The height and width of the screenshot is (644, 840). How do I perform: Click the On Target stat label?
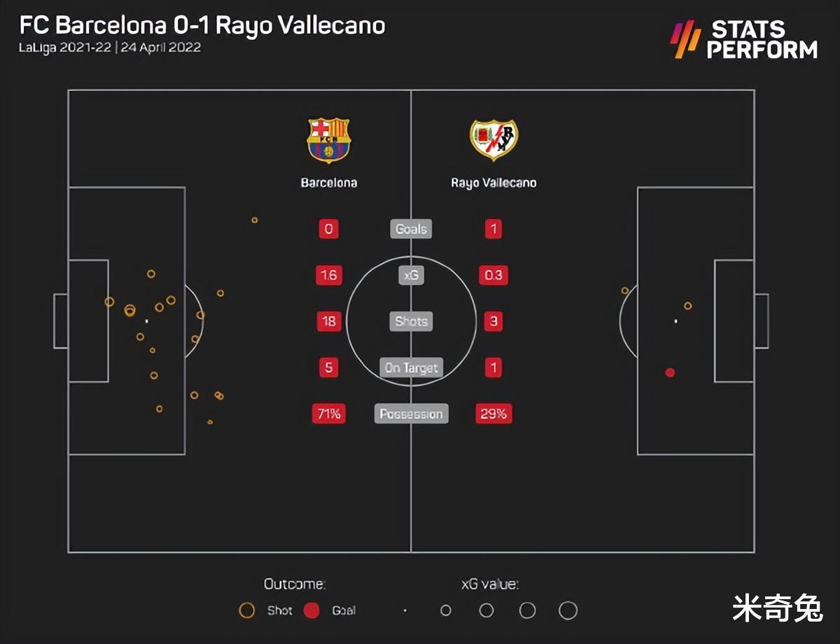point(411,367)
